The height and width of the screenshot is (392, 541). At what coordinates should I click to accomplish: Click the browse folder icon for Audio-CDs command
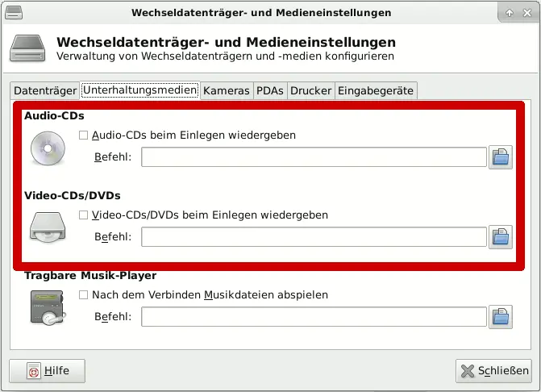point(501,156)
